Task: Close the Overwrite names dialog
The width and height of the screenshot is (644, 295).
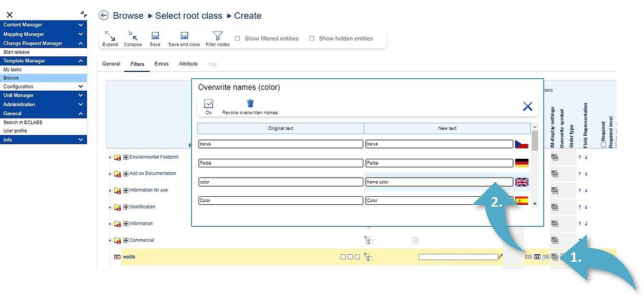Action: click(527, 106)
